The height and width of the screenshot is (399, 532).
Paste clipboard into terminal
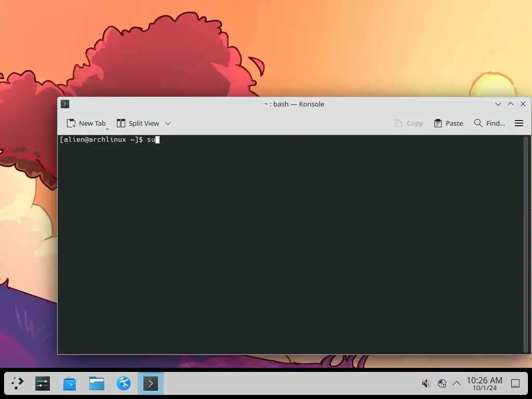tap(448, 124)
